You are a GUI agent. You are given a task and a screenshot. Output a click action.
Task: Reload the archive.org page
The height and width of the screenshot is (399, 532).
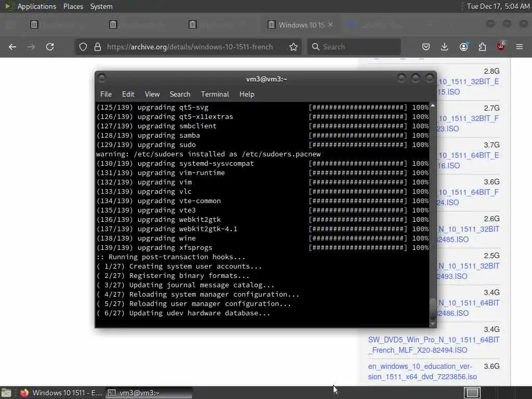pyautogui.click(x=50, y=47)
